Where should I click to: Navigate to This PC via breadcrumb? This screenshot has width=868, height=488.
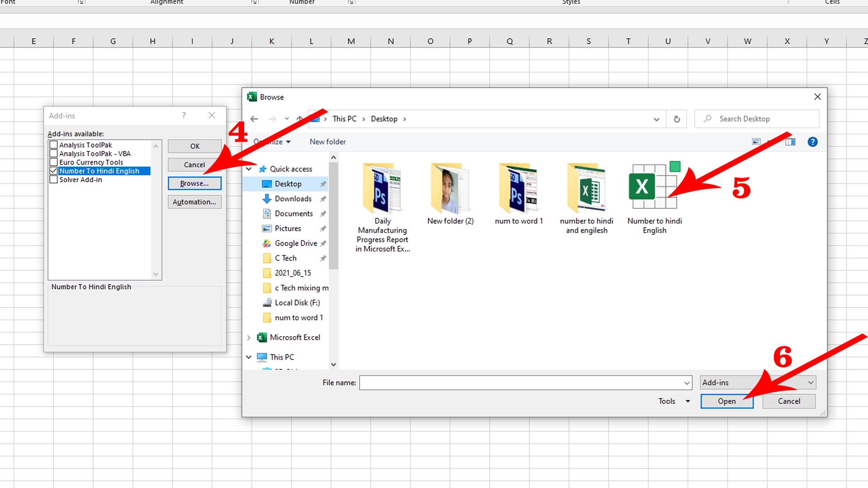[x=344, y=118]
